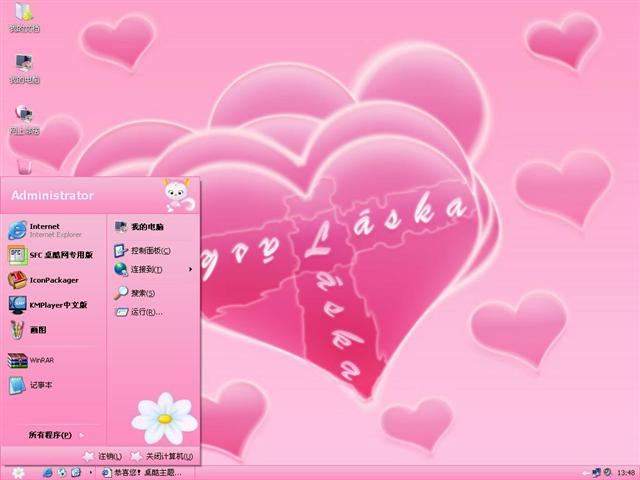Open Internet Explorer from the Start menu
The image size is (640, 480).
[x=45, y=230]
